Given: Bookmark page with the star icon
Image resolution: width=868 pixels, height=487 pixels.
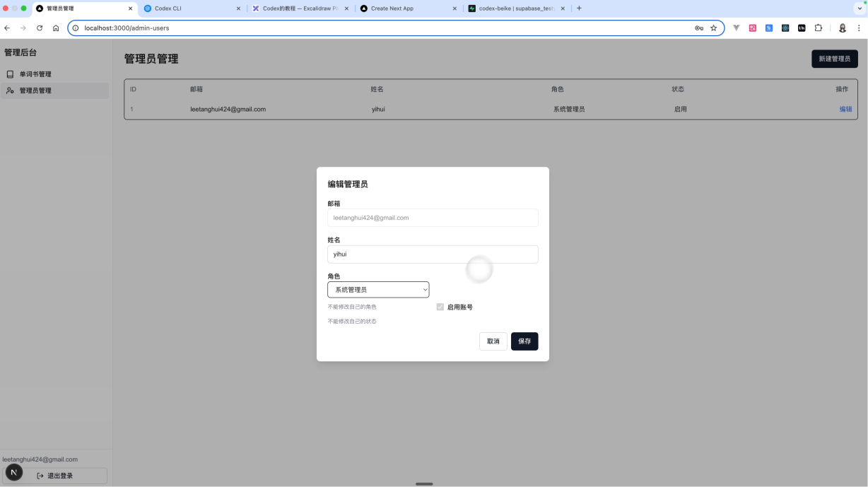Looking at the screenshot, I should (713, 28).
